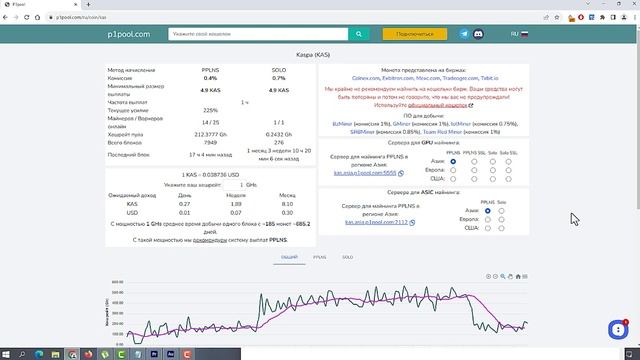
Task: Select GPU PPLNS server for Asia
Action: tap(453, 162)
